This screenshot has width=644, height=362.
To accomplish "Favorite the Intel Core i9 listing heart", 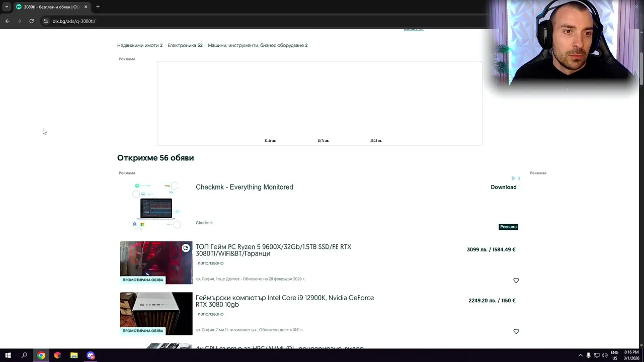I will coord(516,331).
